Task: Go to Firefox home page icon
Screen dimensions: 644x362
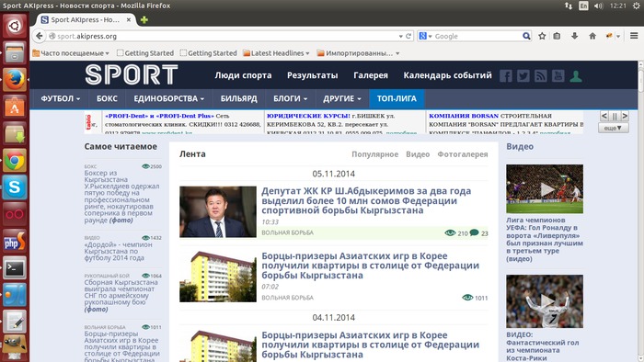Action: pos(592,36)
